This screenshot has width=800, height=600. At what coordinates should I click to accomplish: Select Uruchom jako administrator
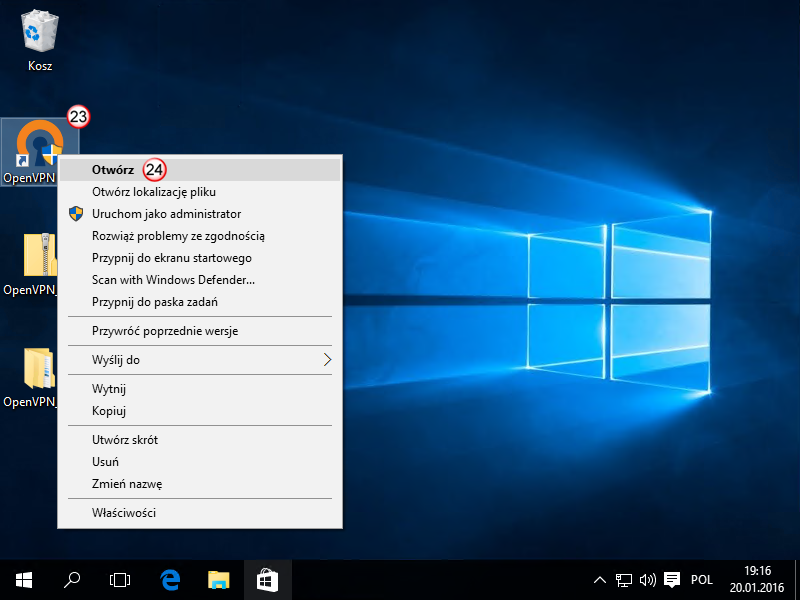pyautogui.click(x=200, y=214)
